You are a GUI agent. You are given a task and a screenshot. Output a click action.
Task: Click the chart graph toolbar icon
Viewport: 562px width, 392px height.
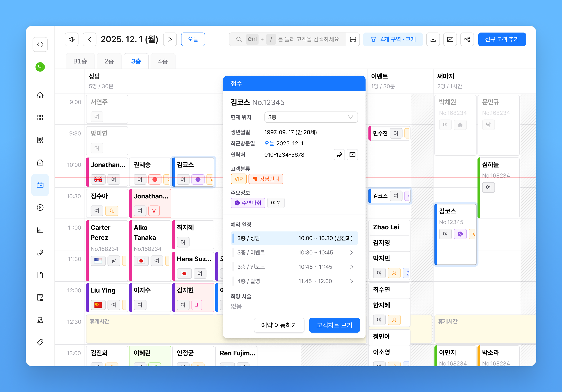(x=450, y=39)
